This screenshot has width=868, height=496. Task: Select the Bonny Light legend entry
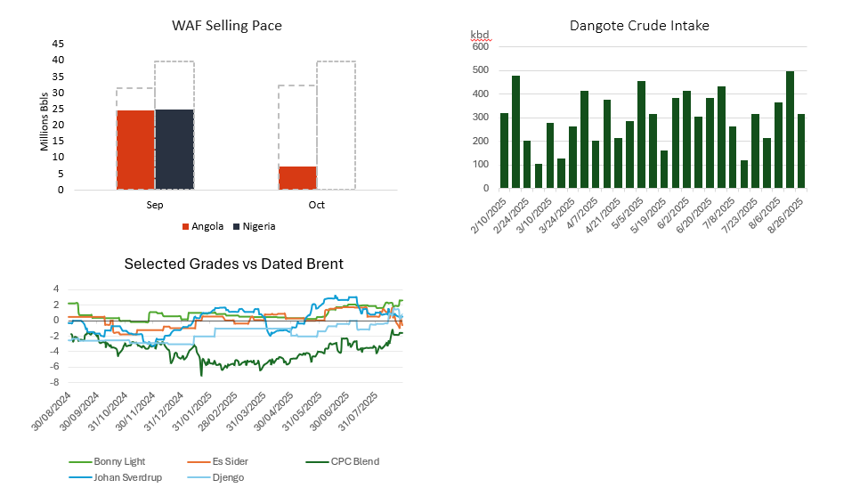pyautogui.click(x=107, y=461)
